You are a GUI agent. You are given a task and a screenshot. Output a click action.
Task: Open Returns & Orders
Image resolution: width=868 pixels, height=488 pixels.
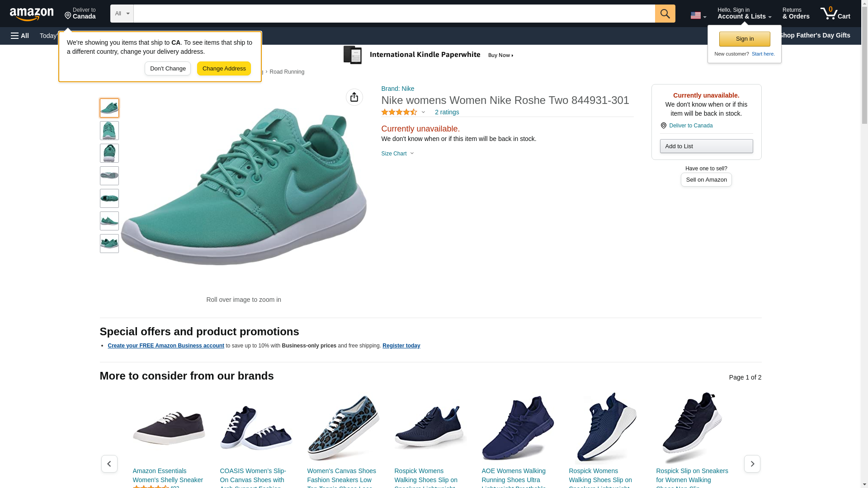pos(796,14)
